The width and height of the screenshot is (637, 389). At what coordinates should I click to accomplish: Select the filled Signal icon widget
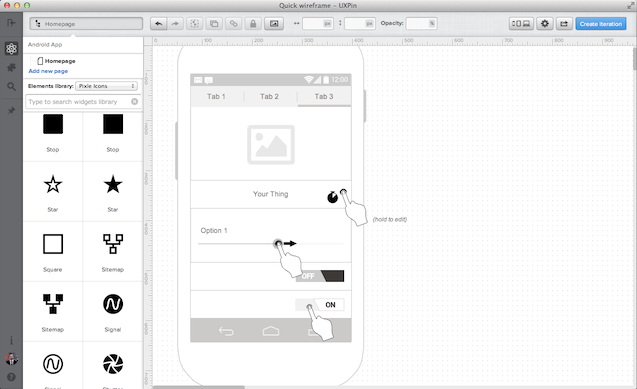click(x=113, y=312)
